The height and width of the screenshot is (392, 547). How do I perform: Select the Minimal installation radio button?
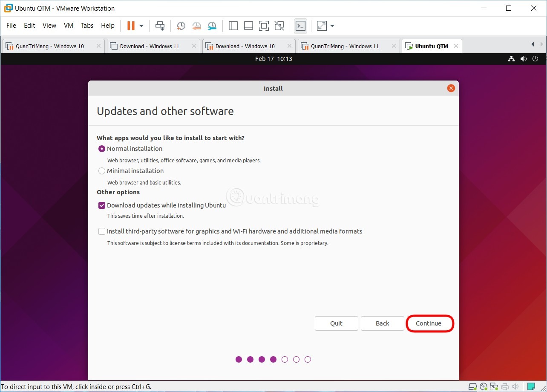tap(102, 171)
